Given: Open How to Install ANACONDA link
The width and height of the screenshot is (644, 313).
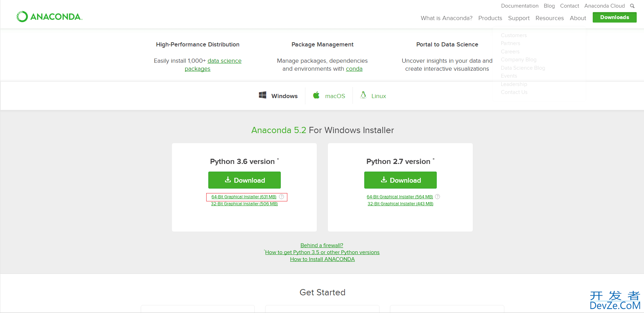Looking at the screenshot, I should click(x=322, y=259).
